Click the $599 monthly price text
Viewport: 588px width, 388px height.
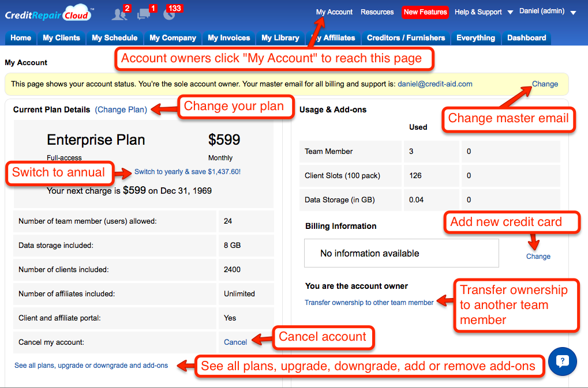224,140
